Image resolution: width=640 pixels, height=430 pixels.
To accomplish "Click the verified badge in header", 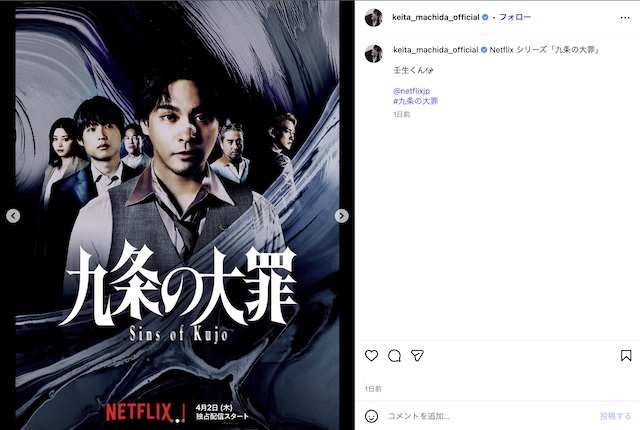I will [485, 17].
